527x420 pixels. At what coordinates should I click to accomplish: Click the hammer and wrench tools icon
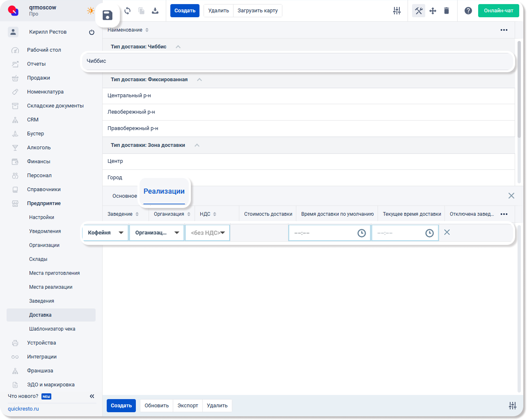pyautogui.click(x=419, y=11)
